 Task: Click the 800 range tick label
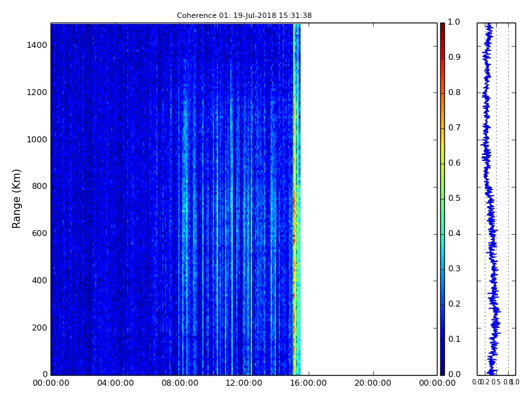(39, 186)
